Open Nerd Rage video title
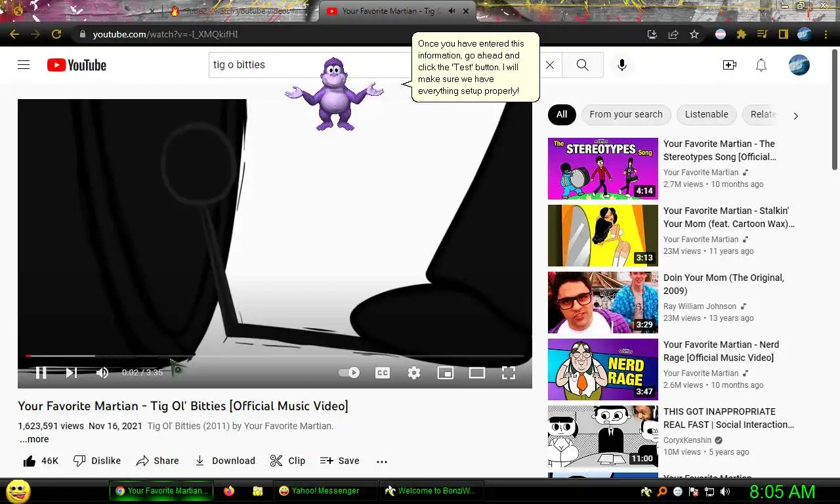The width and height of the screenshot is (840, 504). 721,351
